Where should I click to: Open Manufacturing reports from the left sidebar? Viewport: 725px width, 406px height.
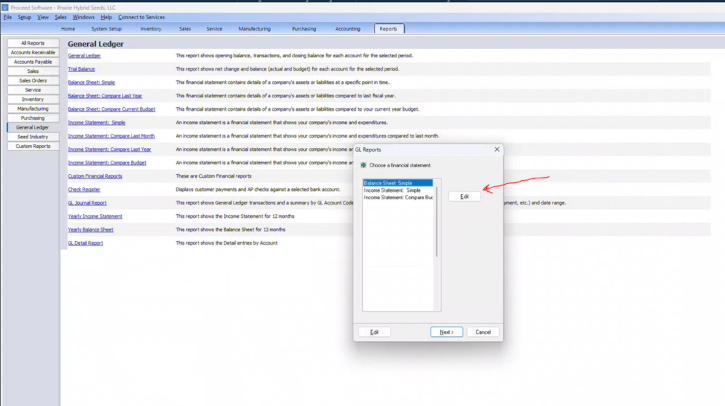pos(33,109)
